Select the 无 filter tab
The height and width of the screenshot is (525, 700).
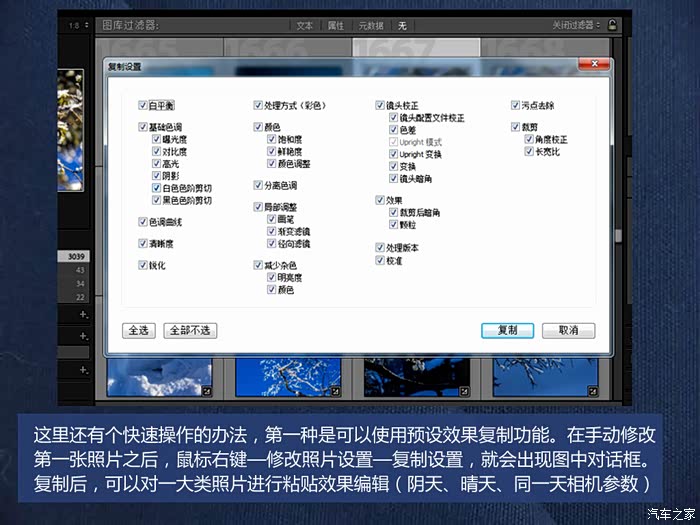402,25
